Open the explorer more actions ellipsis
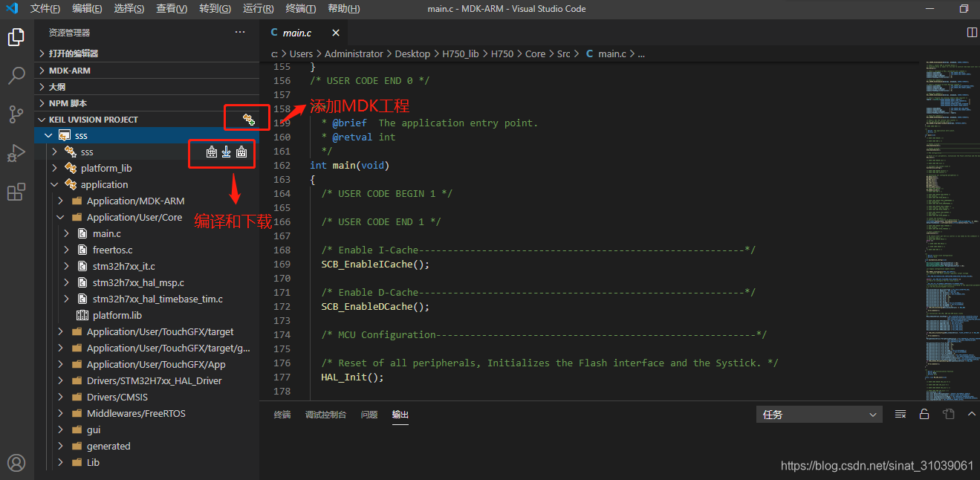980x480 pixels. pos(239,32)
